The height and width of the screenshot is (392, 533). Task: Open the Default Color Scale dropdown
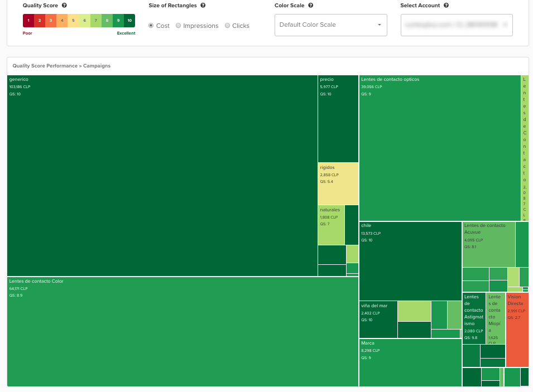point(331,25)
